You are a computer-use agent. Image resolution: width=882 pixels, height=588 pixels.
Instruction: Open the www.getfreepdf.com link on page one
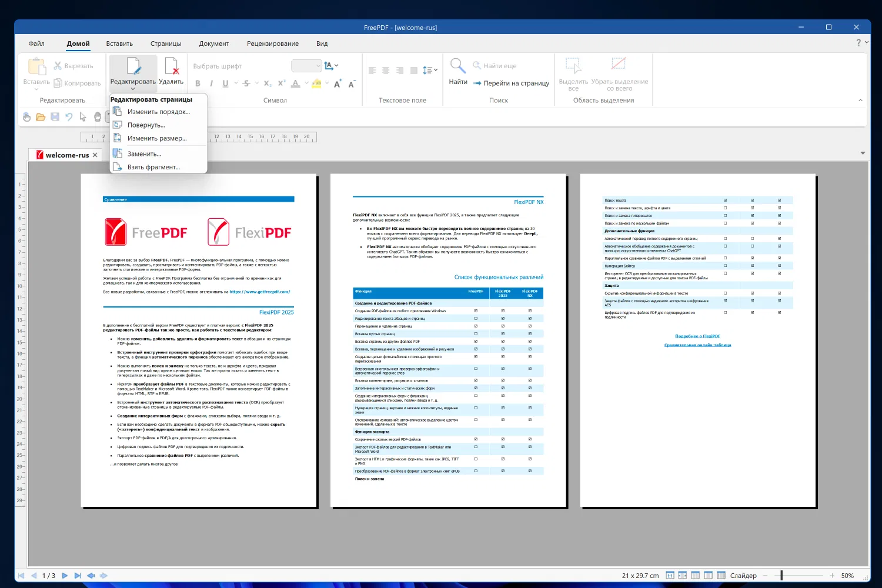click(x=259, y=292)
